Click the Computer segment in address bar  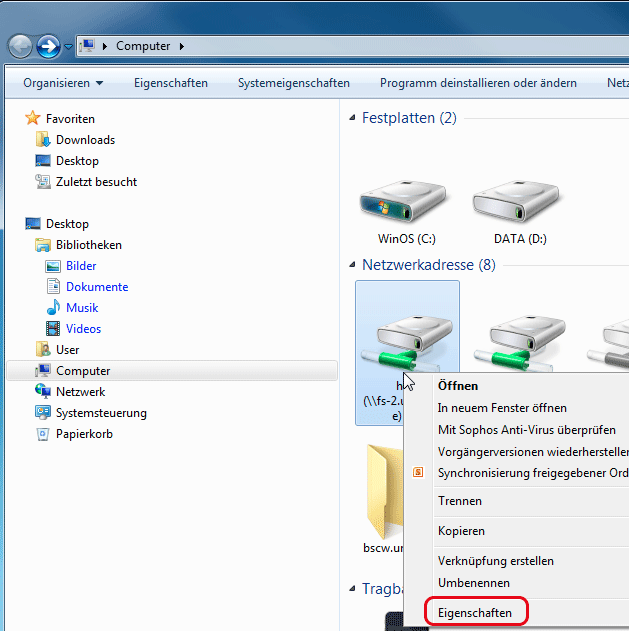pyautogui.click(x=142, y=46)
